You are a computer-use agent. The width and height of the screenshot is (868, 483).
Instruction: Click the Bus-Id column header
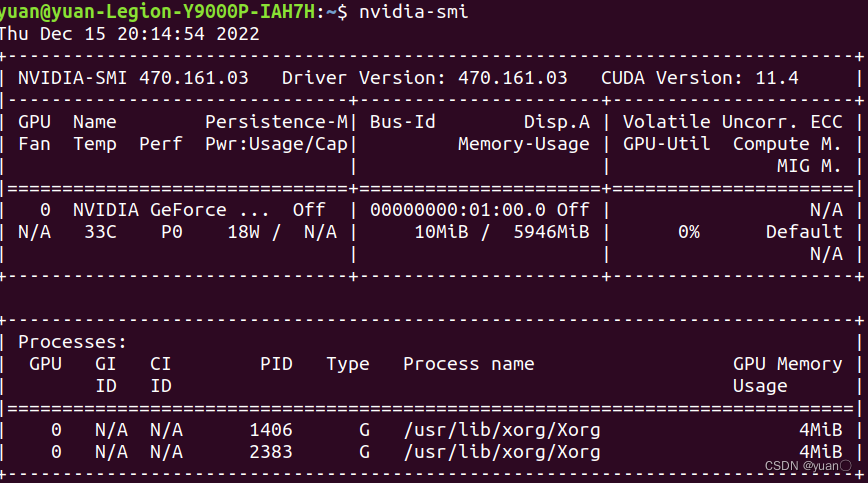[x=402, y=122]
